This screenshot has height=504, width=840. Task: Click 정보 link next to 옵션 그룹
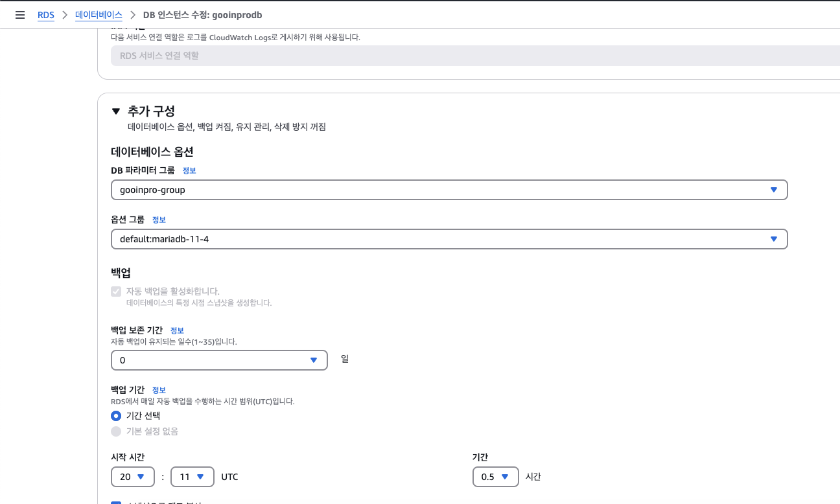click(x=159, y=220)
